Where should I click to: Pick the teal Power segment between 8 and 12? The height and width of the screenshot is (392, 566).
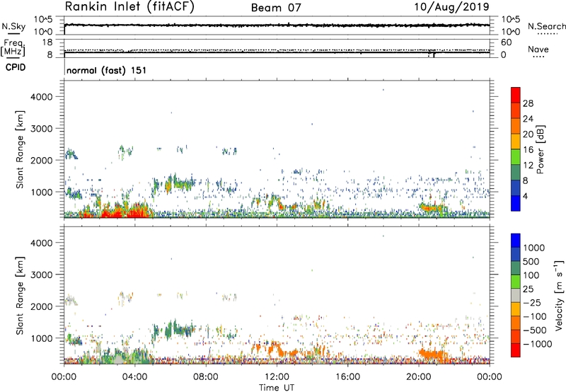coord(516,173)
